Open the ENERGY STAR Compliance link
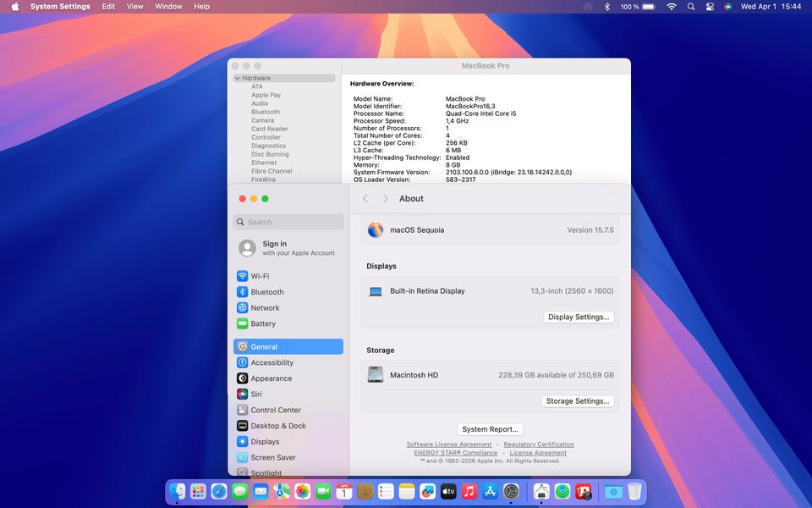 (455, 452)
